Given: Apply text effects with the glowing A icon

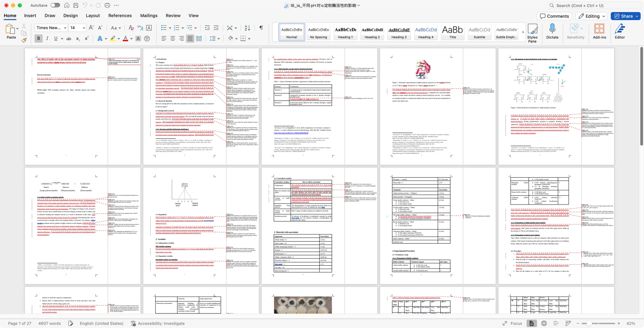Looking at the screenshot, I should coord(100,39).
